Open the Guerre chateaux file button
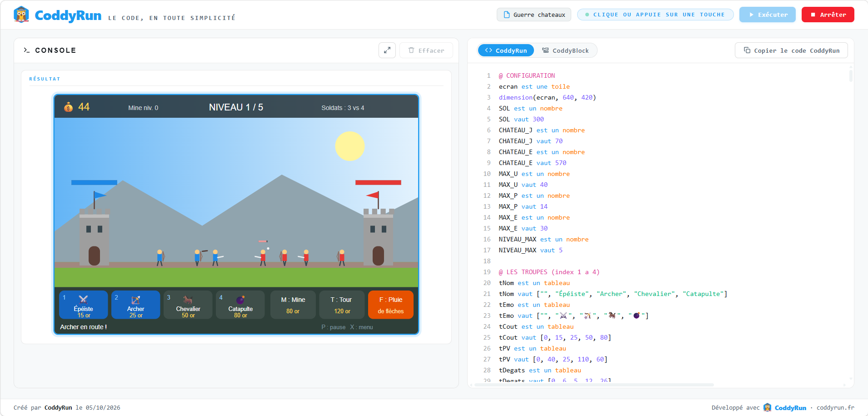Image resolution: width=868 pixels, height=416 pixels. [534, 15]
